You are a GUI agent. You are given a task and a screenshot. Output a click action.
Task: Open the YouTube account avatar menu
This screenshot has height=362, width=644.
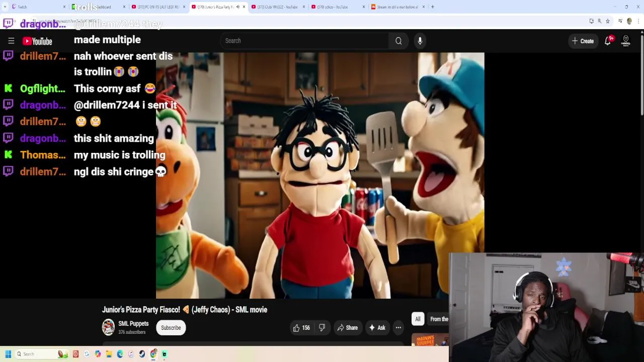(625, 41)
